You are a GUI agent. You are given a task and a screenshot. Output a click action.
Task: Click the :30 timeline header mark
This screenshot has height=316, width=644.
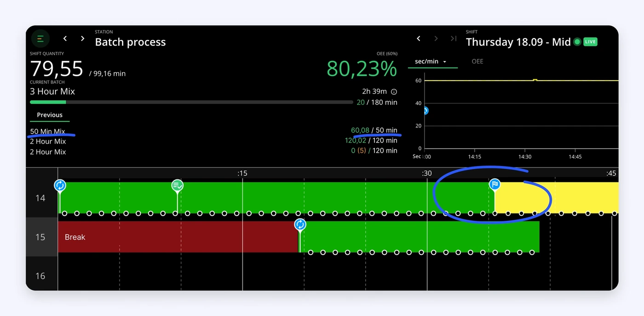(427, 173)
